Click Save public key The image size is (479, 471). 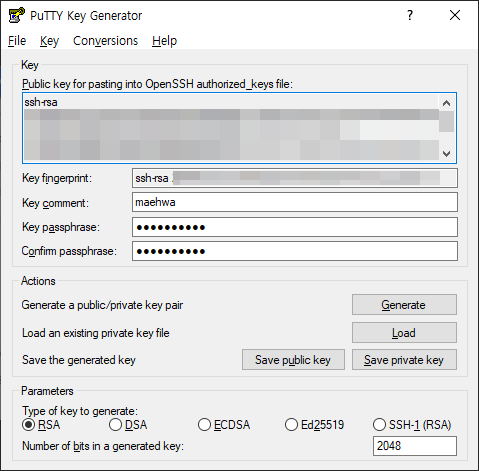tap(293, 360)
